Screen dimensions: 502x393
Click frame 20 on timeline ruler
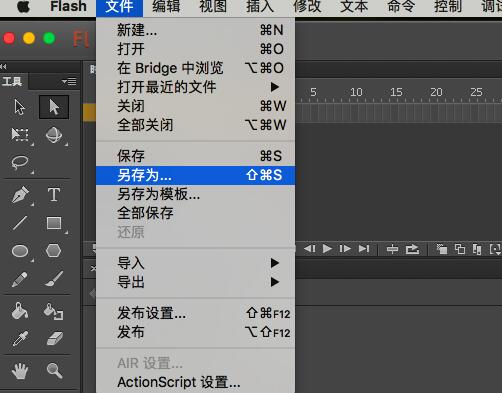[436, 92]
